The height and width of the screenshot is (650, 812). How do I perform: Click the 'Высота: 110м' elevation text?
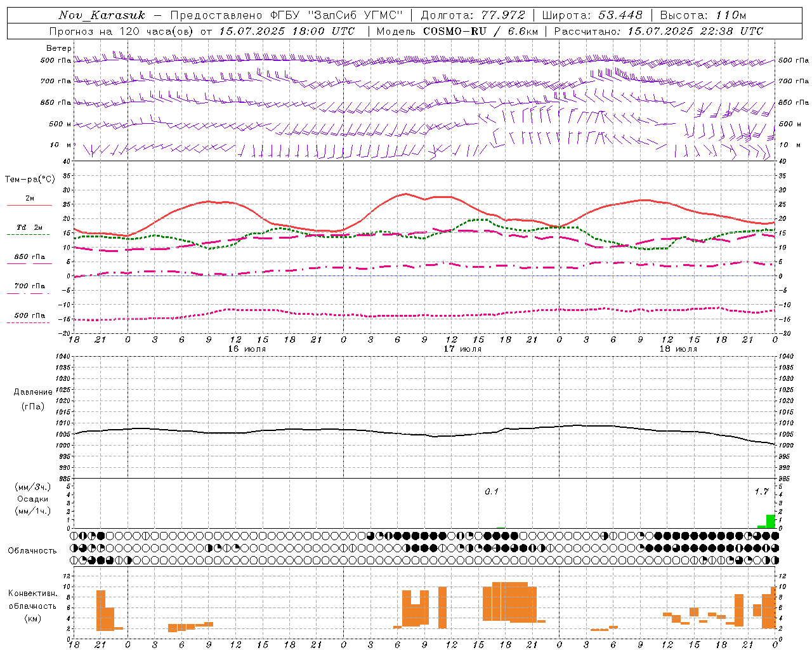[703, 15]
